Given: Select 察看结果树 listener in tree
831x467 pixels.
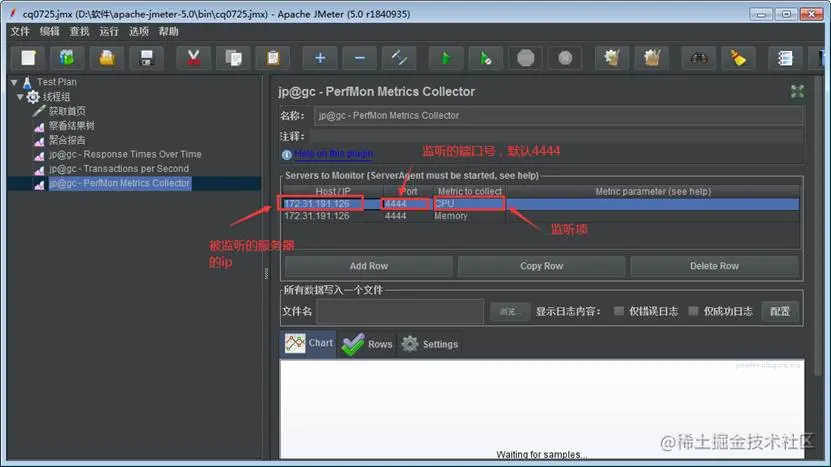Looking at the screenshot, I should pos(72,126).
